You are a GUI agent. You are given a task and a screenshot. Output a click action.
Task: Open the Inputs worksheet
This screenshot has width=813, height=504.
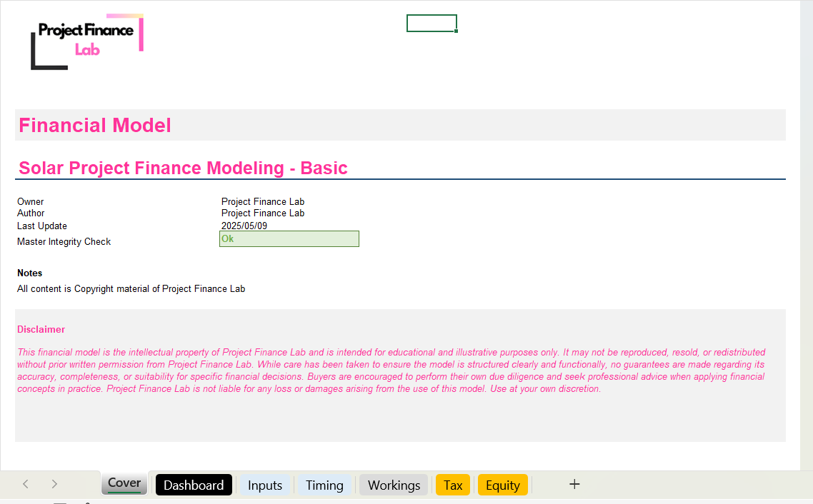tap(264, 485)
